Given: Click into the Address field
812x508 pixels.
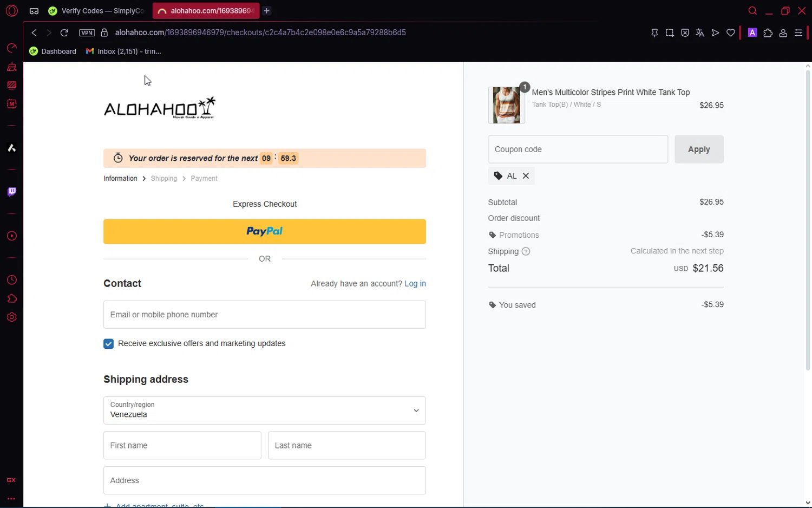Looking at the screenshot, I should 265,480.
